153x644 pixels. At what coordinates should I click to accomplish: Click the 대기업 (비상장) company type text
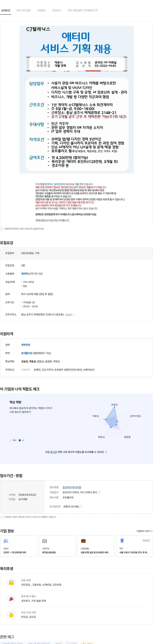49,552
